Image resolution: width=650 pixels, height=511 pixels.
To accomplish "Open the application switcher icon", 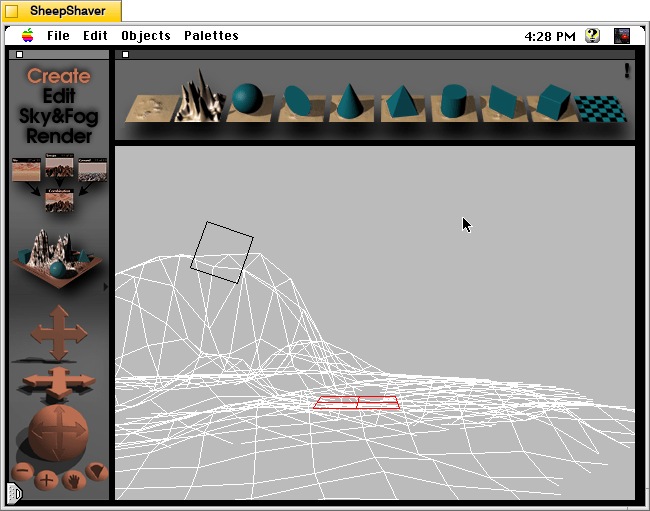I will point(622,36).
